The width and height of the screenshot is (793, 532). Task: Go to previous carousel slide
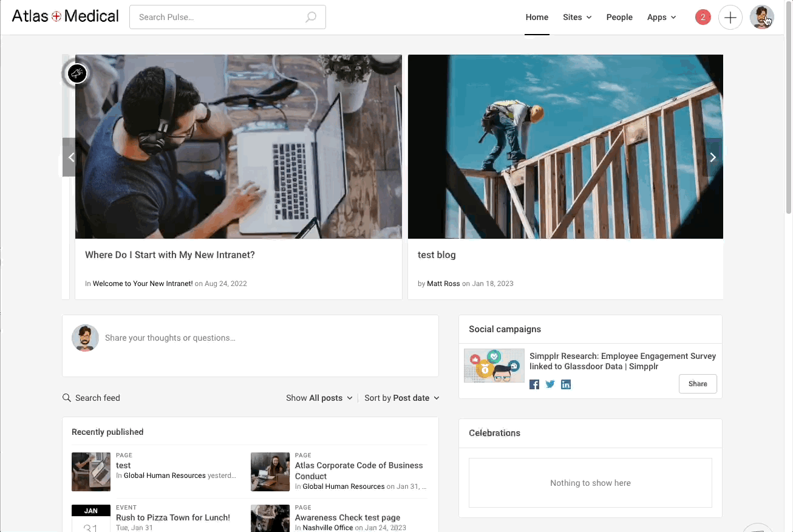click(x=71, y=157)
